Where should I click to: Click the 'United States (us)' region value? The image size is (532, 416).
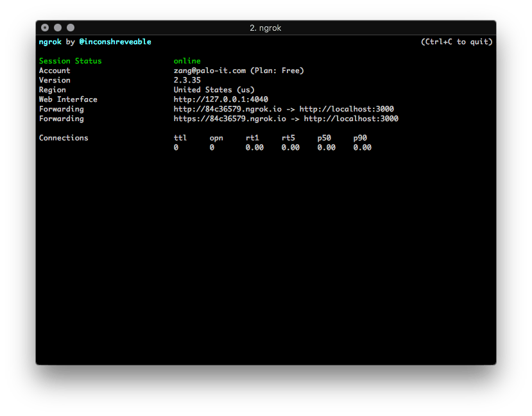pyautogui.click(x=214, y=90)
